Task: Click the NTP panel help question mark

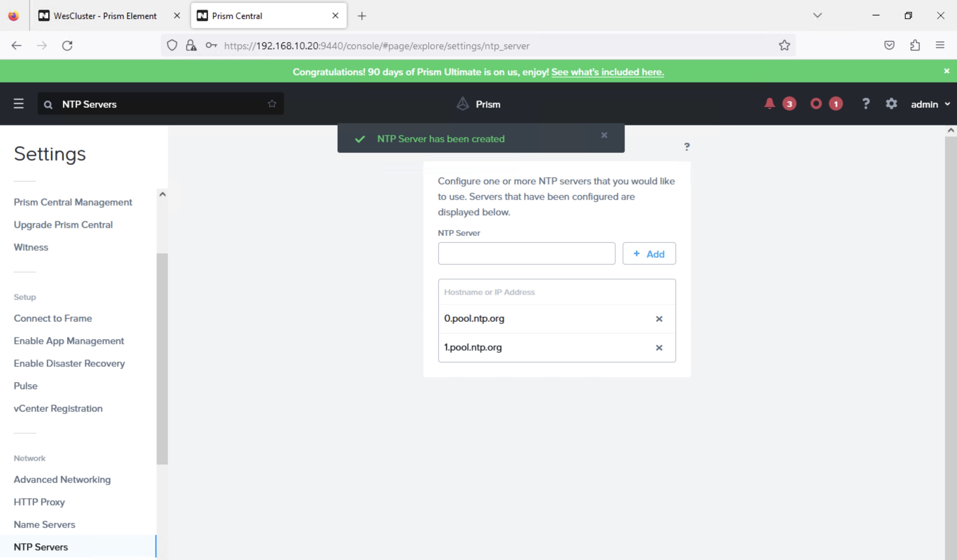Action: (686, 147)
